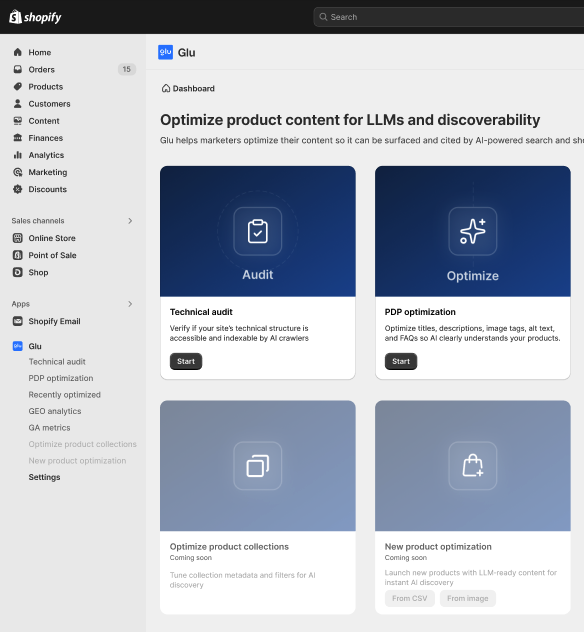Image resolution: width=584 pixels, height=632 pixels.
Task: Click the Online Store icon
Action: pyautogui.click(x=17, y=238)
